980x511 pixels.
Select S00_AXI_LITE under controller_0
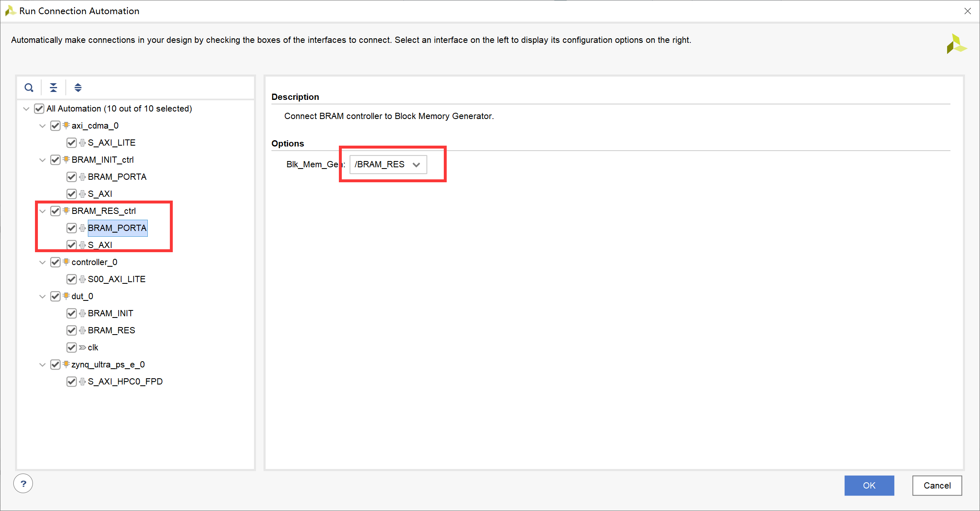pos(117,279)
